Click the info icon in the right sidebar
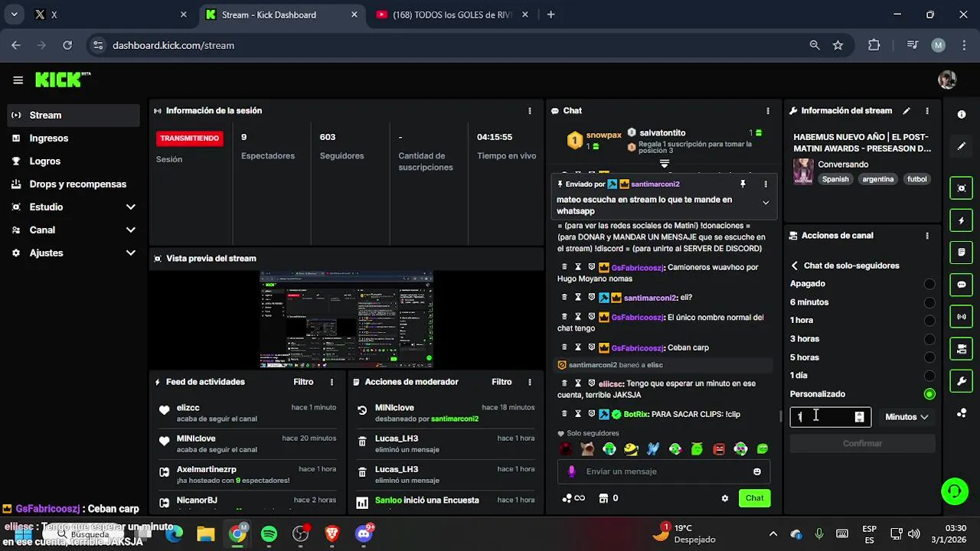 coord(962,115)
